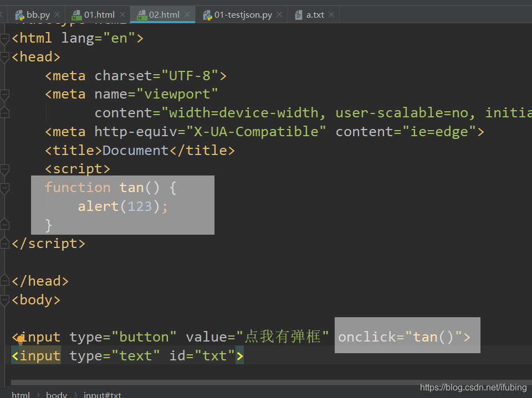Select body in the breadcrumb bar

pos(57,395)
